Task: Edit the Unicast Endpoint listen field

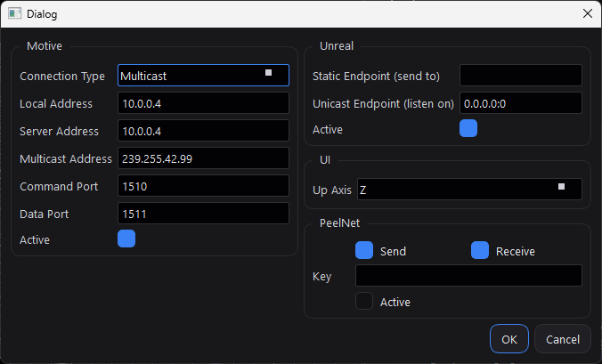Action: pyautogui.click(x=520, y=103)
